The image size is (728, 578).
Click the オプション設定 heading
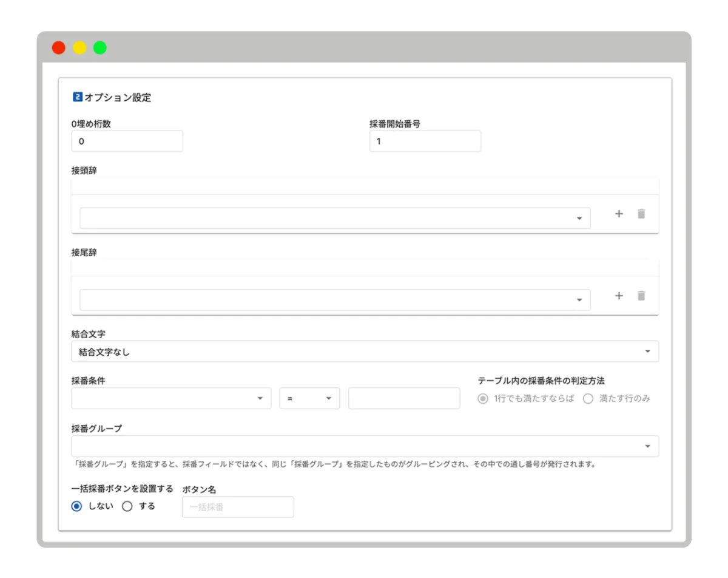coord(118,97)
